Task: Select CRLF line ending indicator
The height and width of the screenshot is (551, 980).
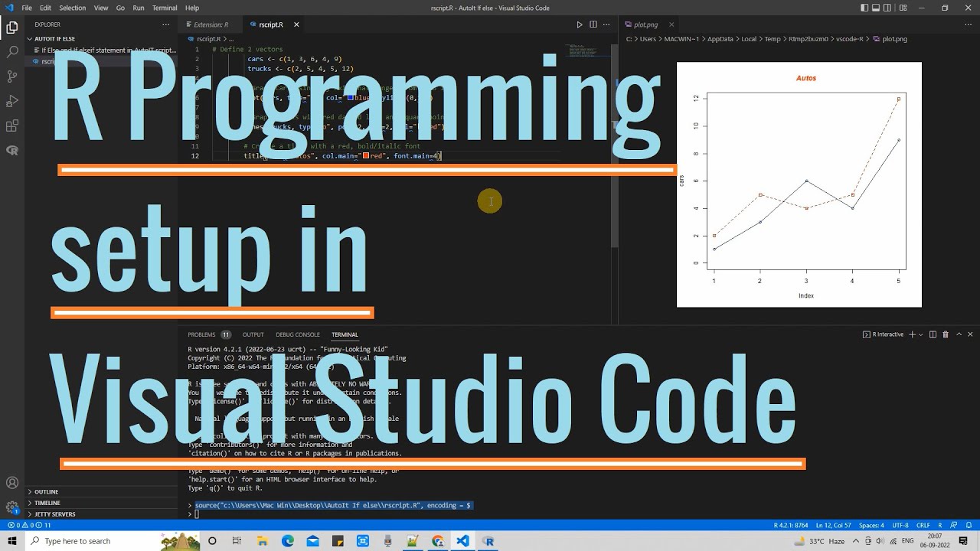Action: pos(923,526)
